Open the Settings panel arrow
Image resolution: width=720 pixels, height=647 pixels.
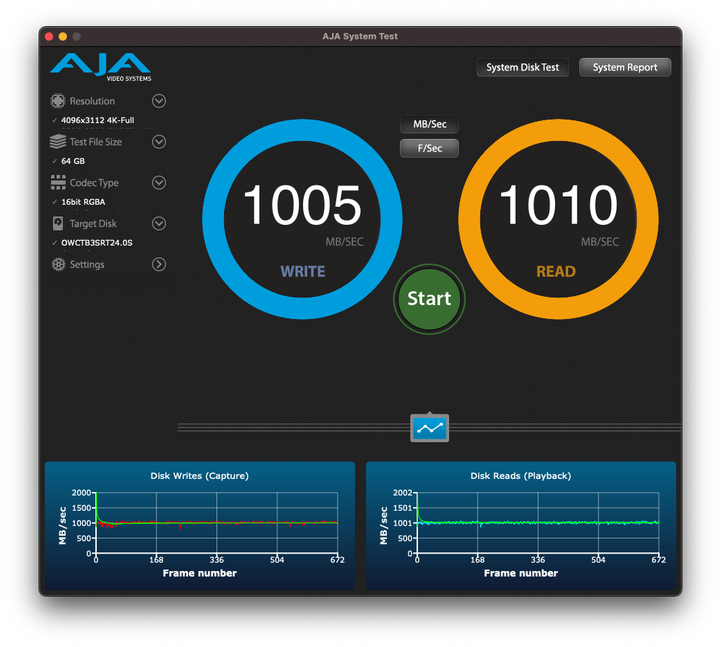coord(159,265)
